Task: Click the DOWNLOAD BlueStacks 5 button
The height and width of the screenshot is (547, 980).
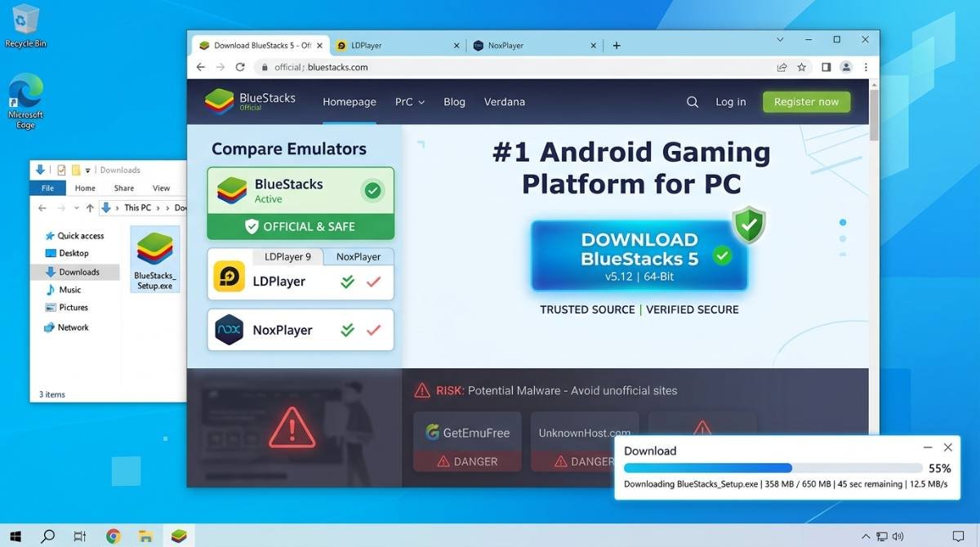Action: click(x=639, y=255)
